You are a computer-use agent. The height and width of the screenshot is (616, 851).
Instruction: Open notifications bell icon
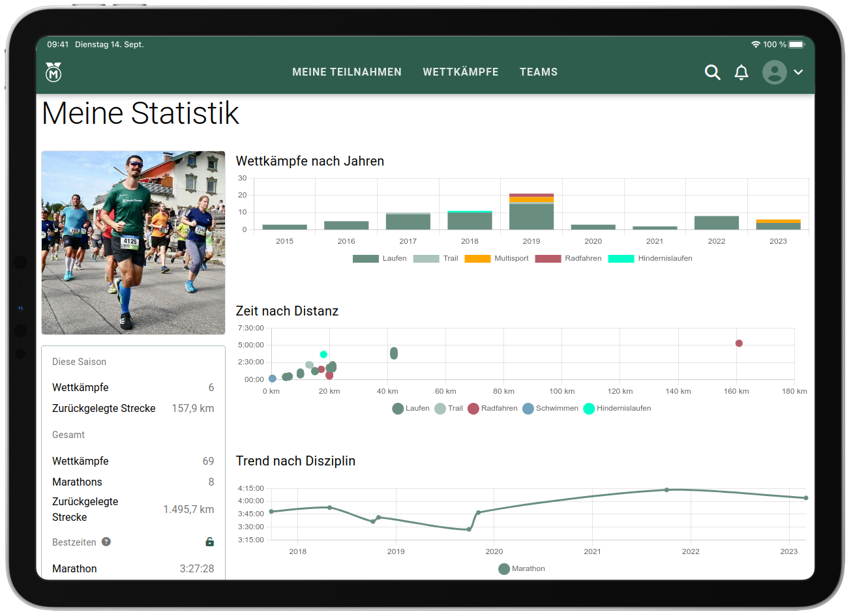click(741, 72)
